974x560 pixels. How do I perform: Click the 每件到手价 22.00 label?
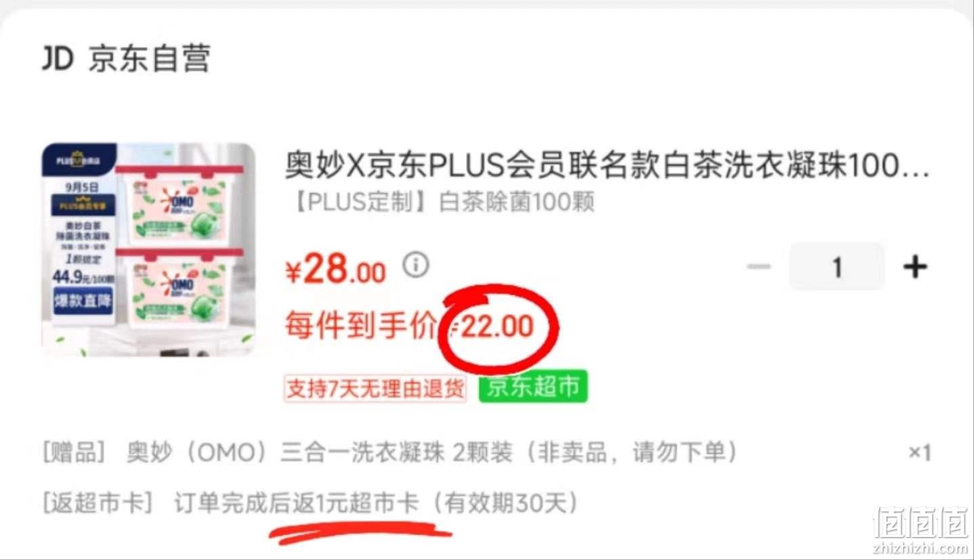pos(410,326)
